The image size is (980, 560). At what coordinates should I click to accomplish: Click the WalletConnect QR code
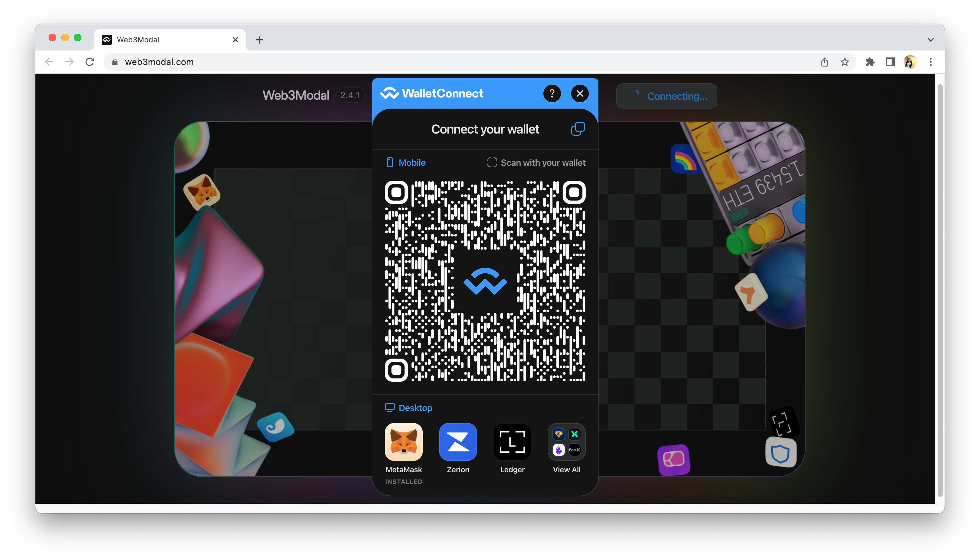click(x=485, y=281)
